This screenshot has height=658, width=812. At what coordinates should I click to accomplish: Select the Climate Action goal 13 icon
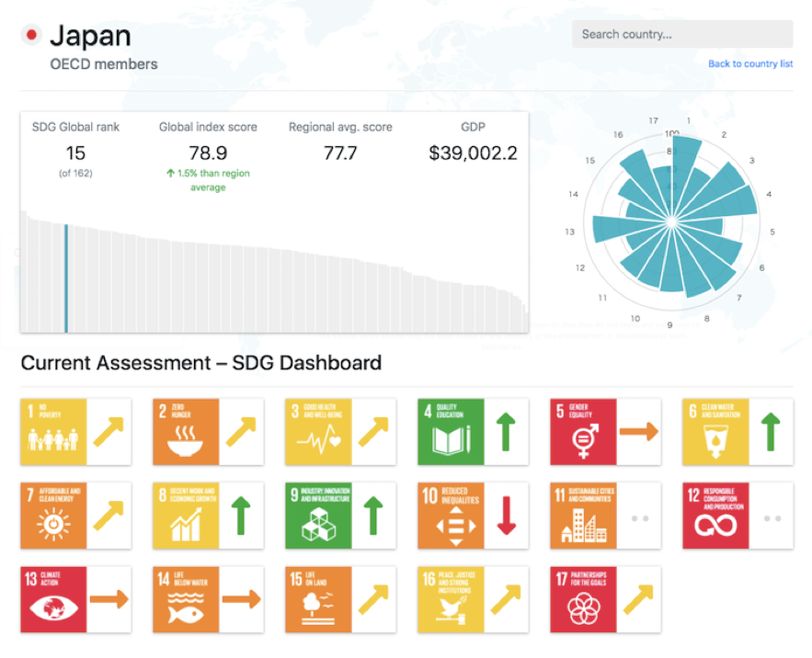[x=53, y=599]
